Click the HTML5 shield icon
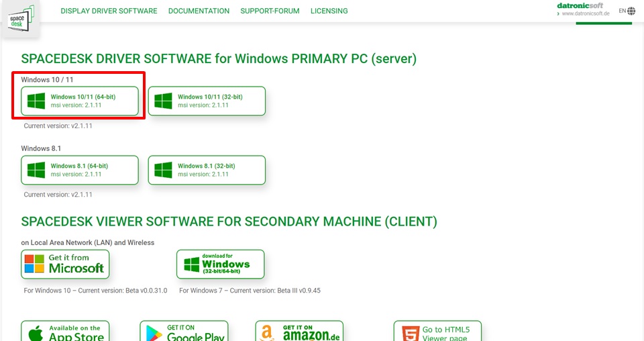The width and height of the screenshot is (644, 341). tap(411, 334)
